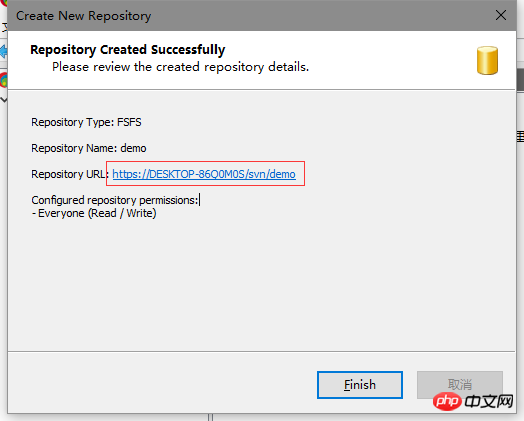This screenshot has height=421, width=524.
Task: Click the red php logo watermark
Action: coord(447,401)
